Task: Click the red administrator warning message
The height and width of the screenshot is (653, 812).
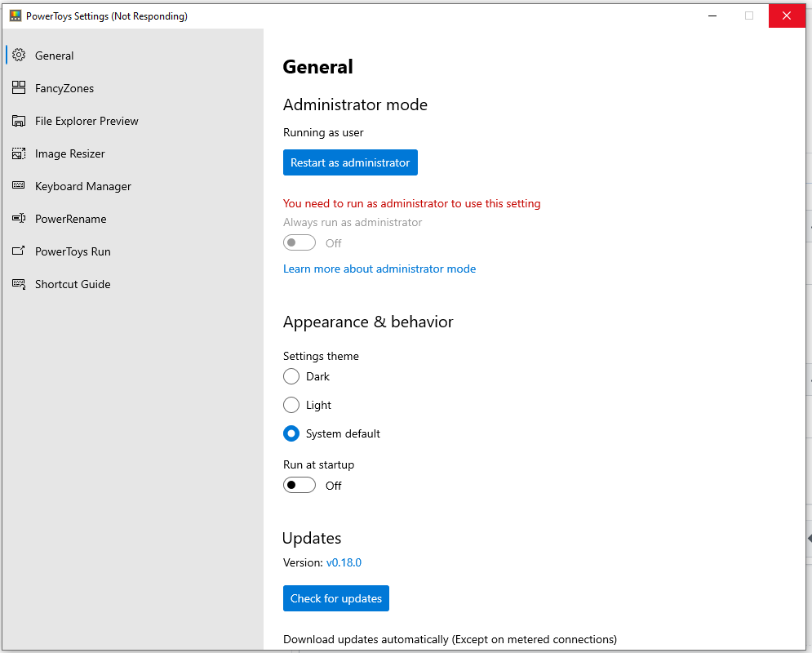Action: (411, 203)
